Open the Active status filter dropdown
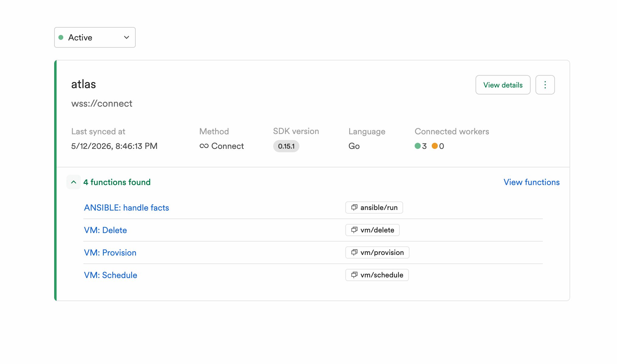Viewport: 617px width, 364px height. [95, 37]
